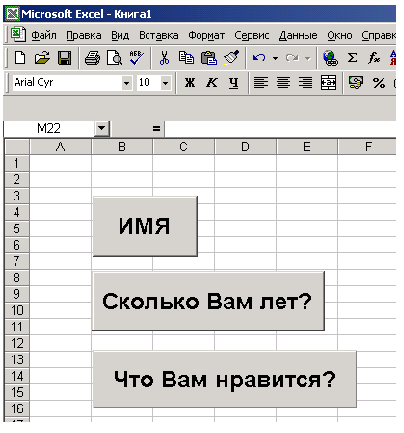Viewport: 404px width, 433px height.
Task: Open the Данные menu
Action: click(x=298, y=35)
